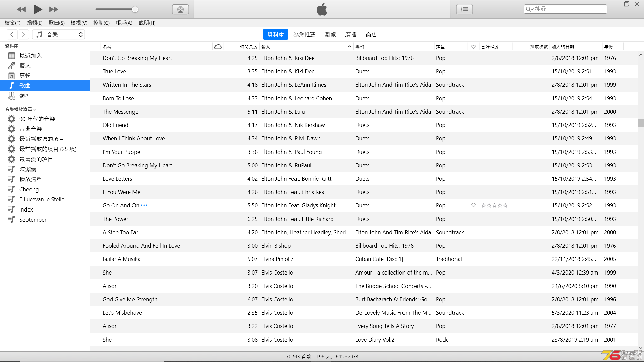Click the heart love column header
The image size is (644, 362).
[x=473, y=47]
